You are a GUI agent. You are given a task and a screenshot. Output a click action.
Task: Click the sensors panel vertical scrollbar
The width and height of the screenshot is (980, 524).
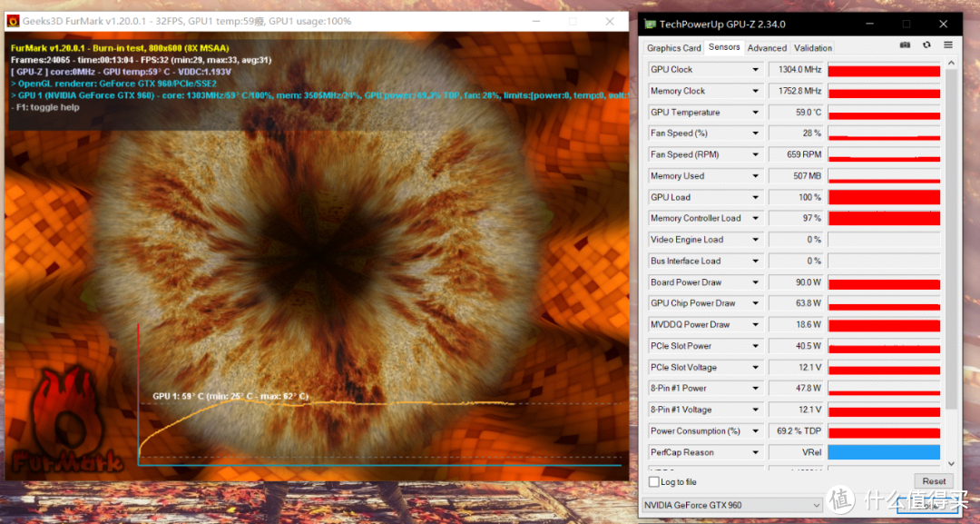pos(950,236)
